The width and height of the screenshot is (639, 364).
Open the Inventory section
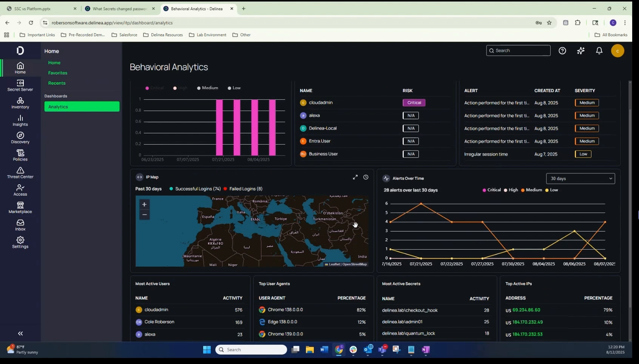click(20, 103)
